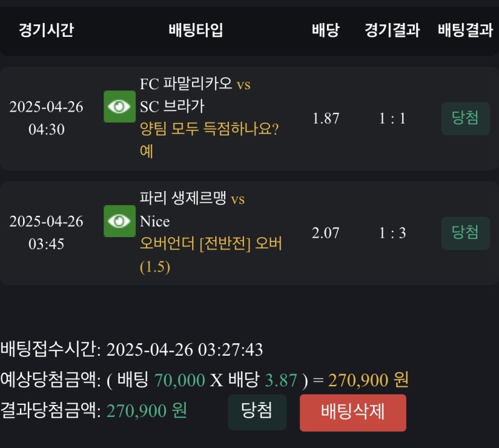Select the 당첨 badge in the SC 브라가 row
The width and height of the screenshot is (499, 448).
point(465,119)
